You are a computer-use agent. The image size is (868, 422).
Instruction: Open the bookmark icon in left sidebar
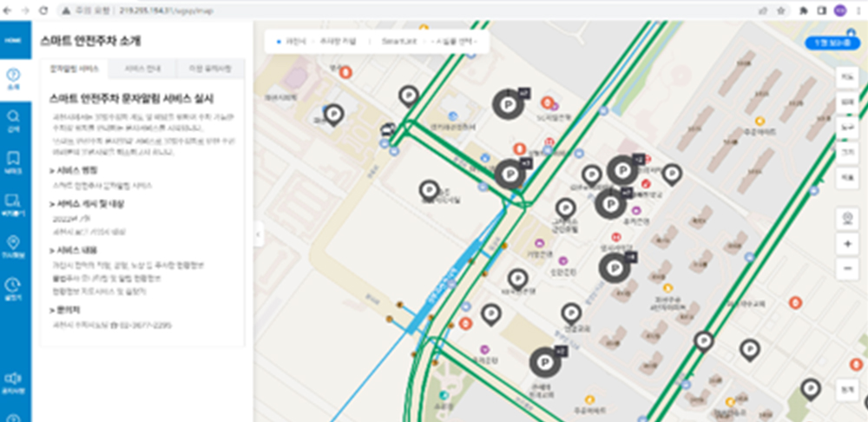coord(15,162)
